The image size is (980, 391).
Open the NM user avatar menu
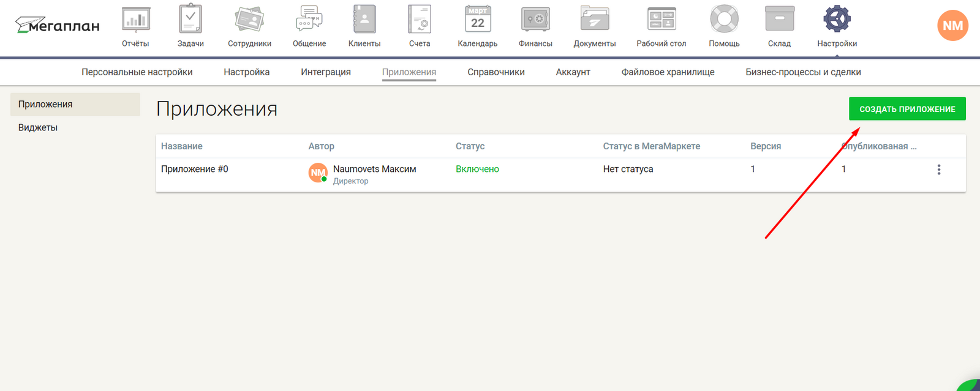pos(952,26)
